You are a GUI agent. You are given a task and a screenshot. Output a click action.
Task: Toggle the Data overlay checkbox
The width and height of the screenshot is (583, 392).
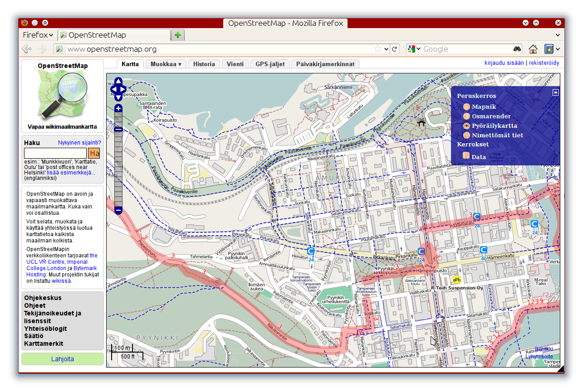(x=466, y=156)
